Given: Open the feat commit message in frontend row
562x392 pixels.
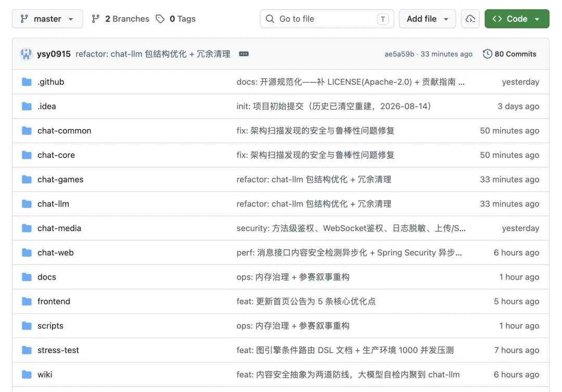Looking at the screenshot, I should click(306, 301).
